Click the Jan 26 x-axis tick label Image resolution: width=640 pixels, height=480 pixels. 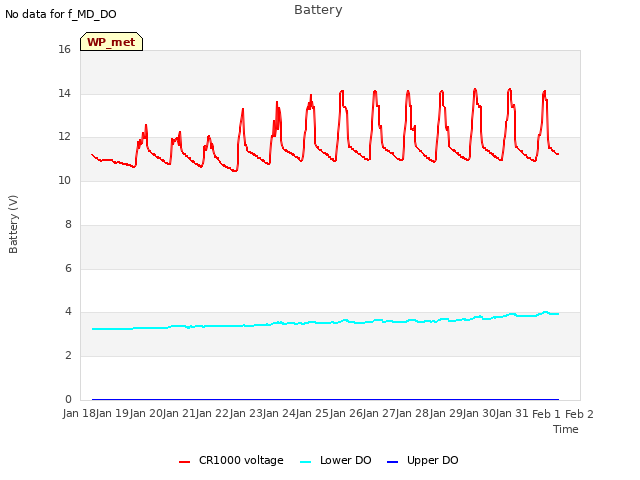coord(346,413)
